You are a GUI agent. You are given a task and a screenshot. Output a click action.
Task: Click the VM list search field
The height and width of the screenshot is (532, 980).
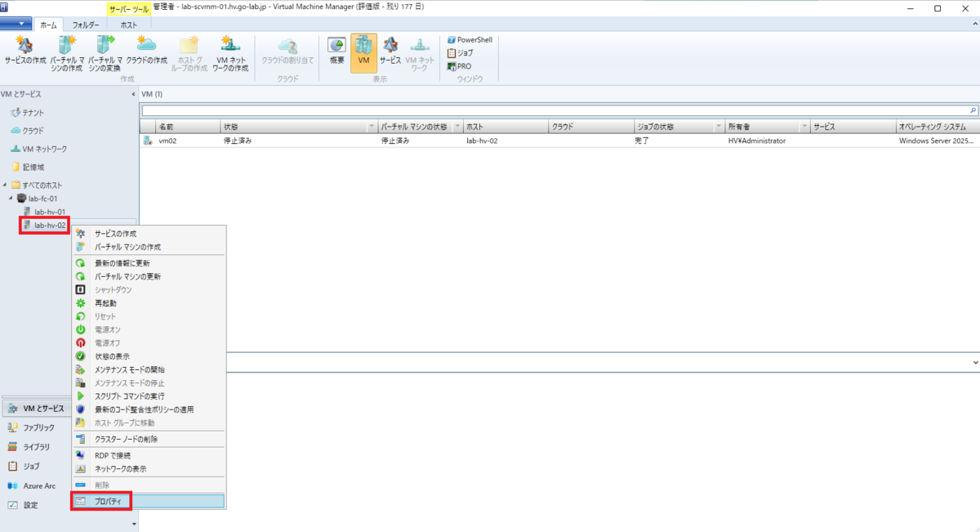pyautogui.click(x=555, y=110)
